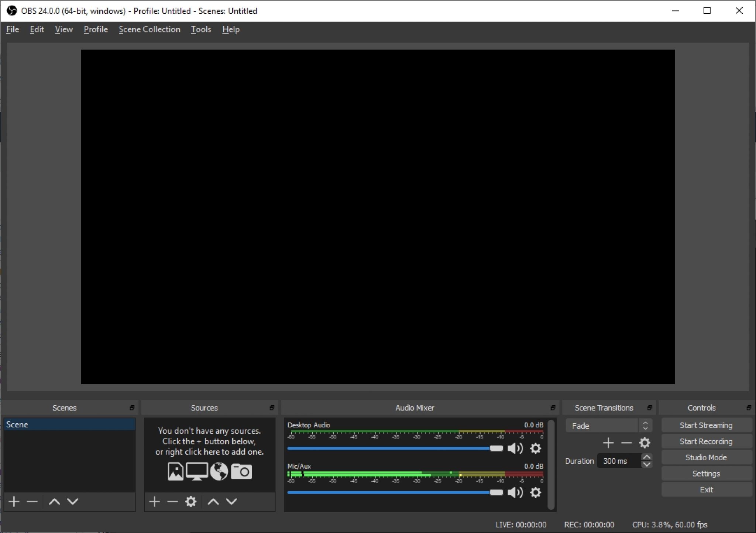The height and width of the screenshot is (533, 756).
Task: Click Start Streaming
Action: (706, 425)
